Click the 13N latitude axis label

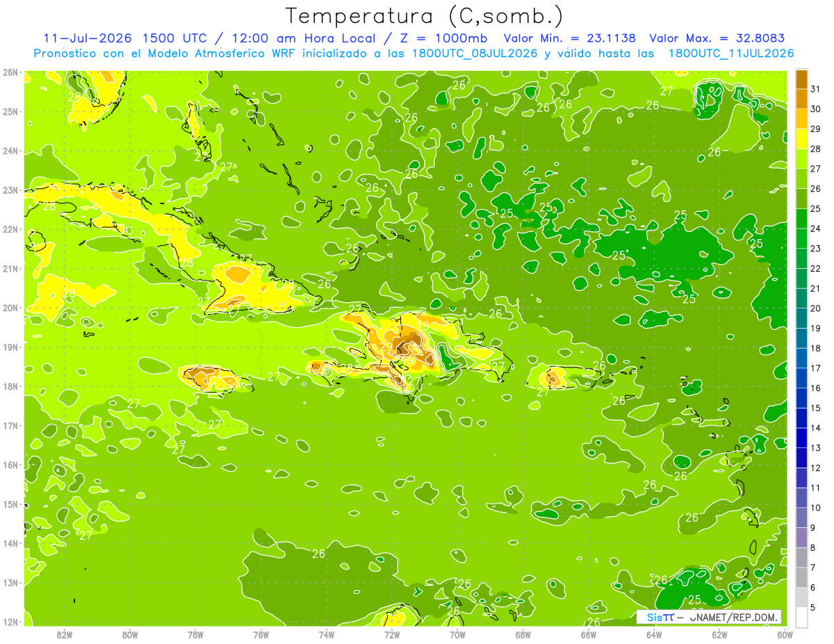tap(10, 582)
